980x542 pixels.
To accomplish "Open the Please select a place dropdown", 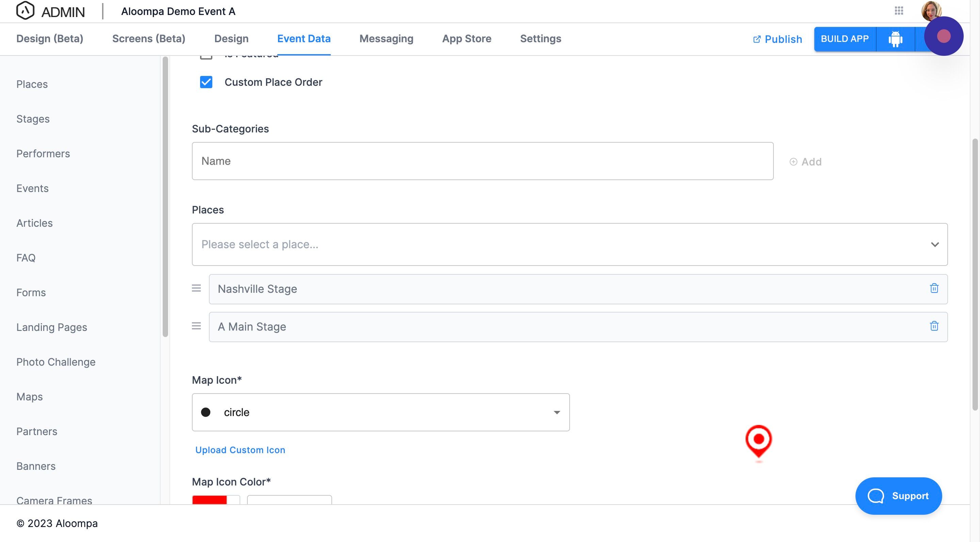I will (570, 244).
